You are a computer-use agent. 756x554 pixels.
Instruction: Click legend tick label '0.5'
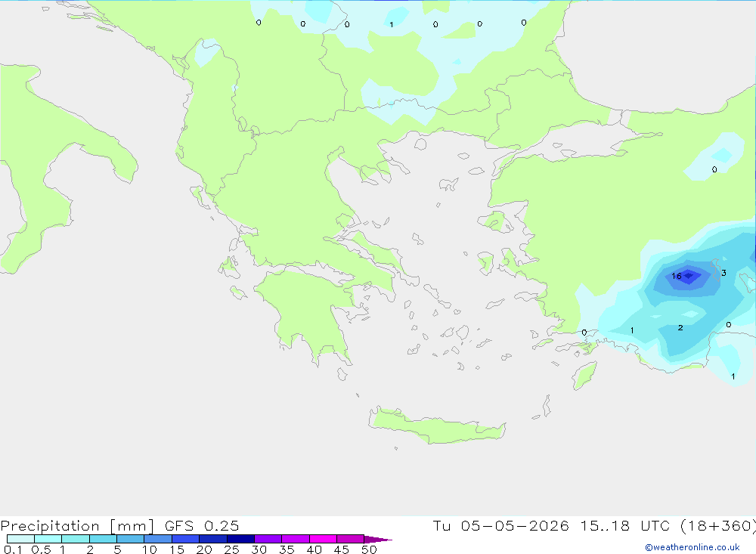click(x=41, y=549)
